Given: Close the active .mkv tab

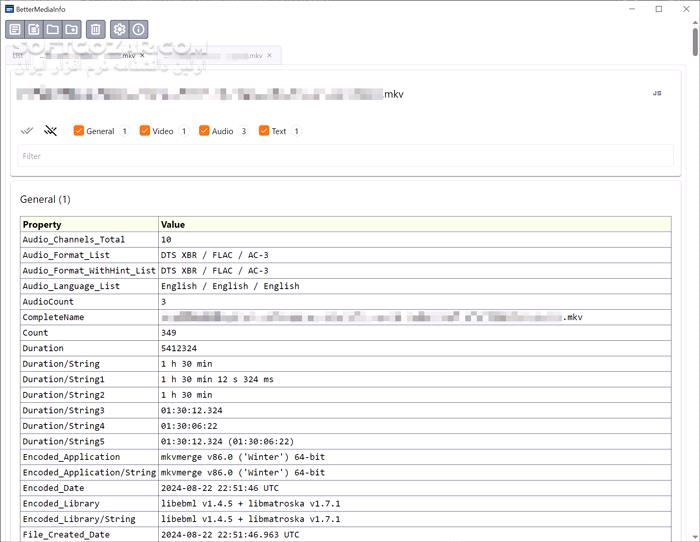Looking at the screenshot, I should [x=142, y=56].
